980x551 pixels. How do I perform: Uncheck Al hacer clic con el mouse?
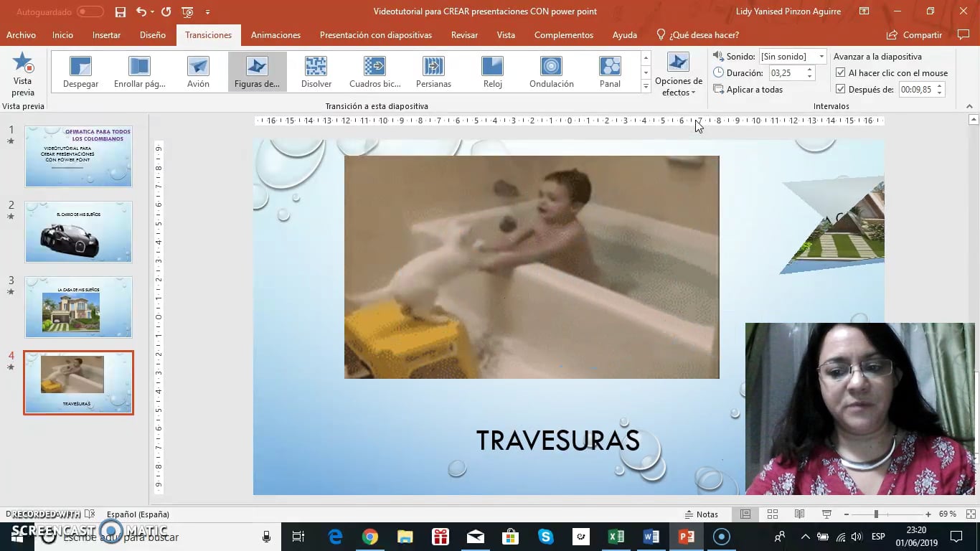(x=841, y=72)
